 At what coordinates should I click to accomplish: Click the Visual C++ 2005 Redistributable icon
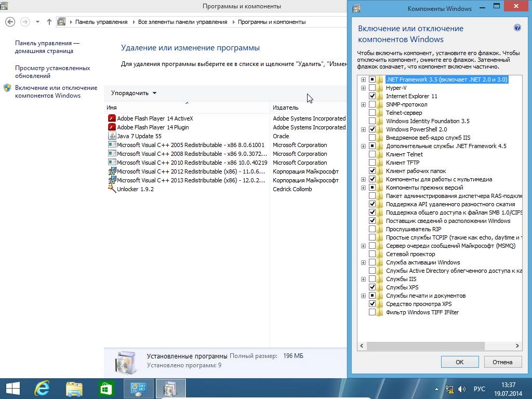pyautogui.click(x=112, y=144)
